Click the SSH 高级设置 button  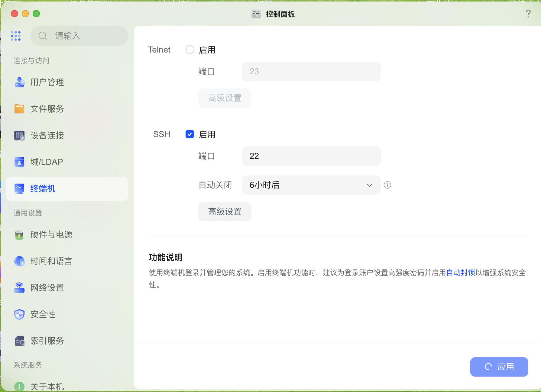coord(225,212)
